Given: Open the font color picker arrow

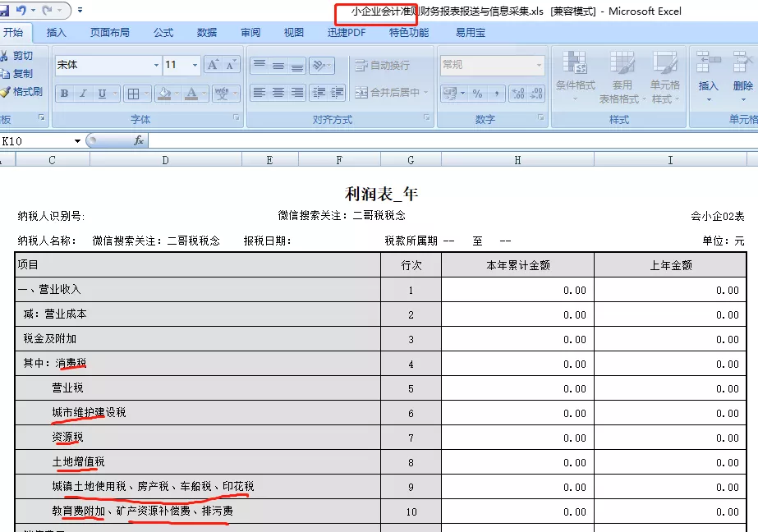Looking at the screenshot, I should click(x=204, y=94).
